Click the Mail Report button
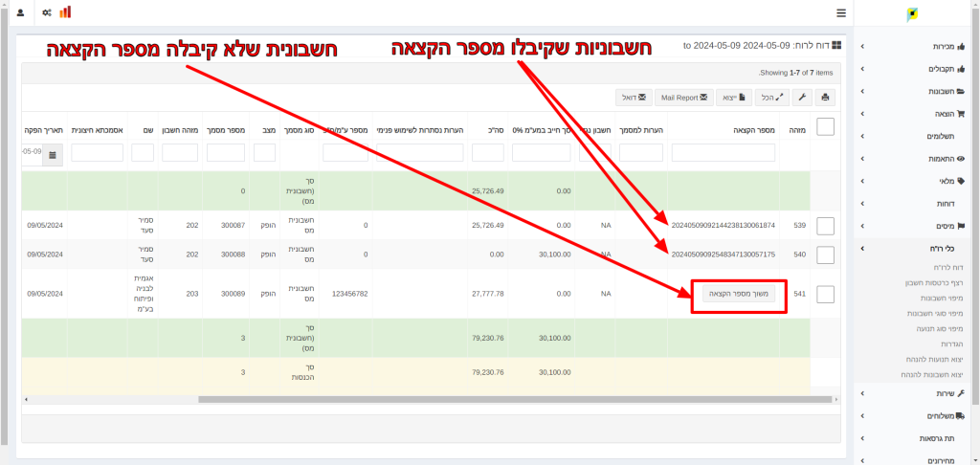Screen dimensions: 980x465 [683, 98]
